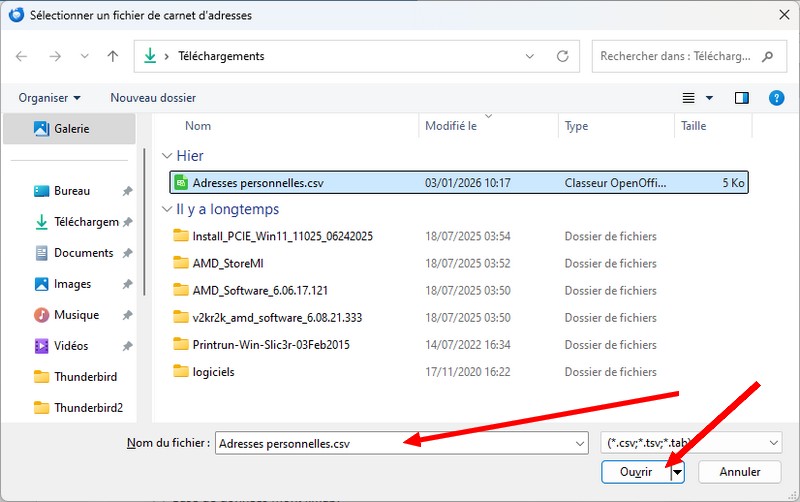Refresh the Téléchargements folder view
The image size is (800, 502).
click(x=564, y=57)
